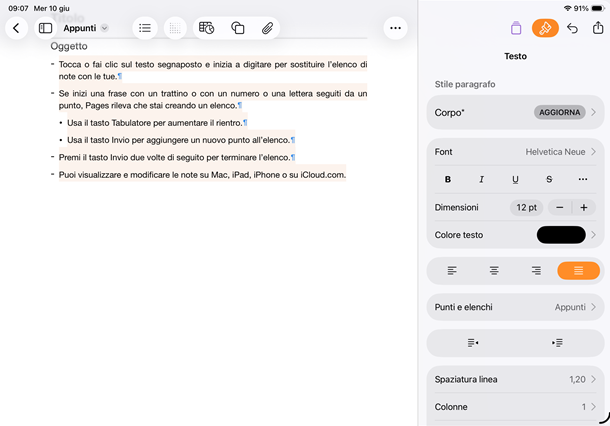
Task: Toggle italic formatting
Action: pos(481,179)
